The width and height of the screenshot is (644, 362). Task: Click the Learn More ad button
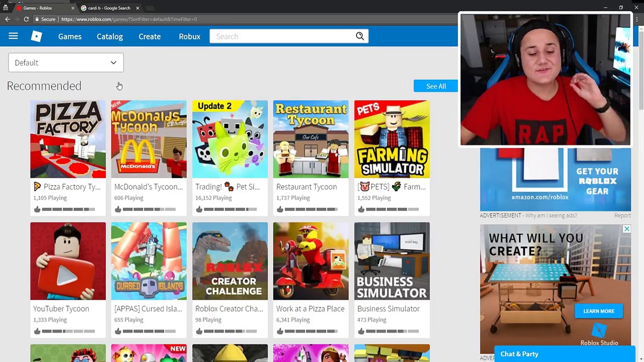point(598,311)
